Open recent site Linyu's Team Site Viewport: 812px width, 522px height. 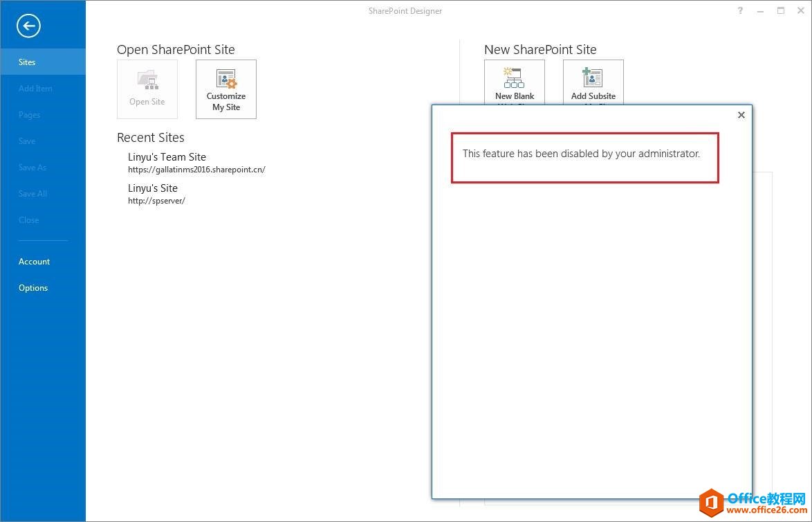click(167, 157)
